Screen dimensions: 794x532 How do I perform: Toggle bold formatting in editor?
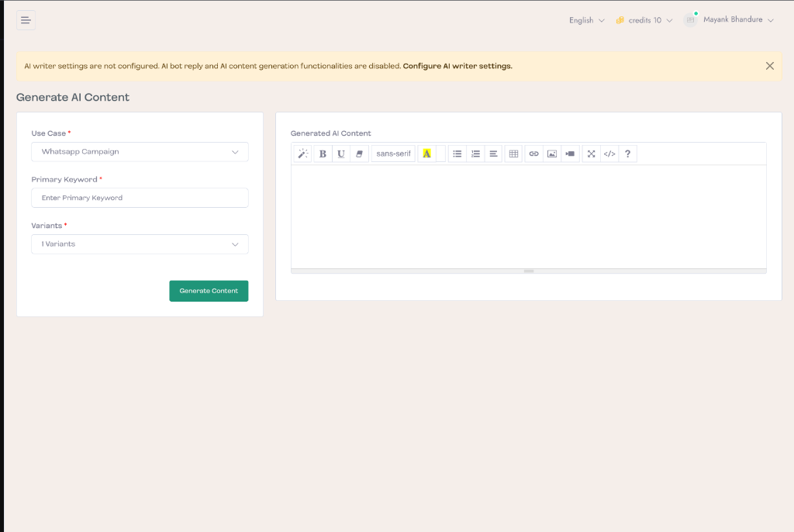click(323, 154)
